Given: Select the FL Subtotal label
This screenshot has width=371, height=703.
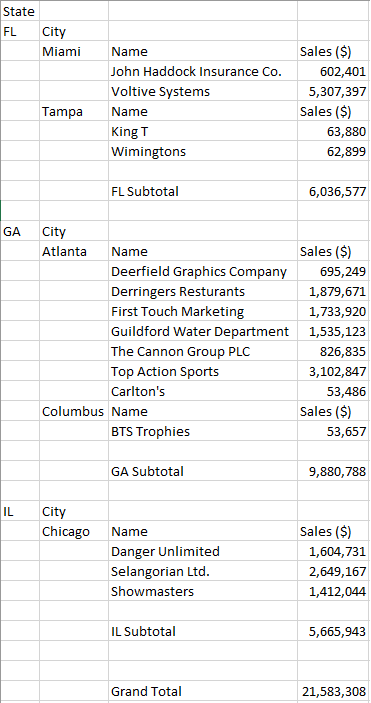Looking at the screenshot, I should tap(203, 191).
